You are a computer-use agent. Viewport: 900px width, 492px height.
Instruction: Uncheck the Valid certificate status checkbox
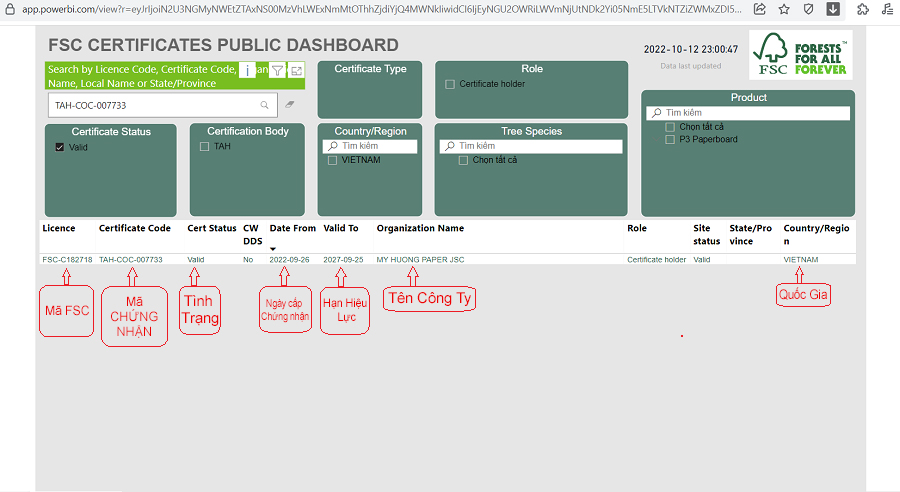click(x=60, y=147)
